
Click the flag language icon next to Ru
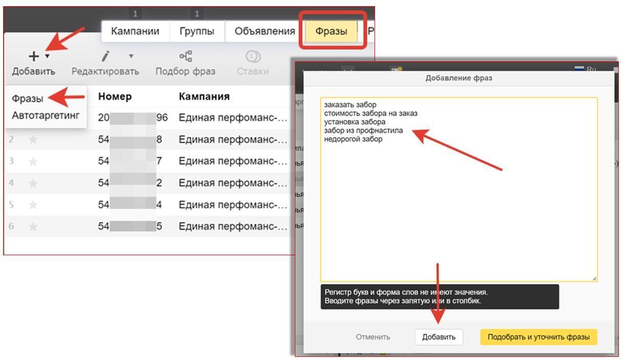(579, 69)
